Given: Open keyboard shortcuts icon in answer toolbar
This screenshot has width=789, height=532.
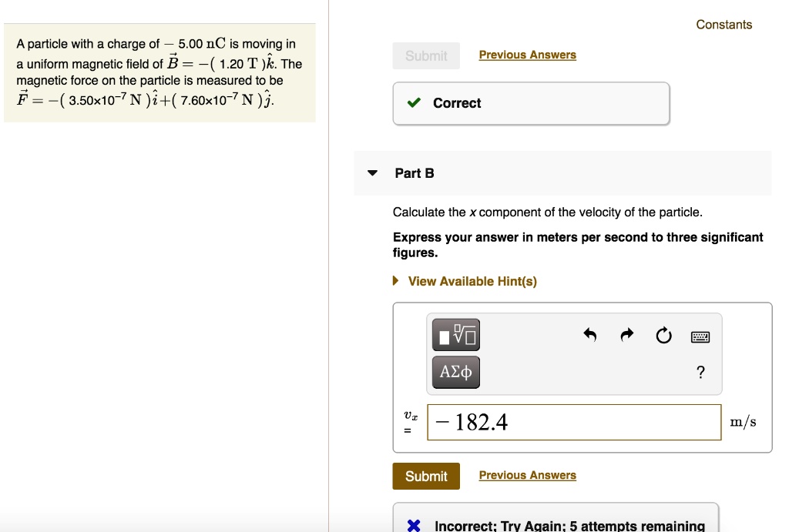Looking at the screenshot, I should pyautogui.click(x=700, y=336).
